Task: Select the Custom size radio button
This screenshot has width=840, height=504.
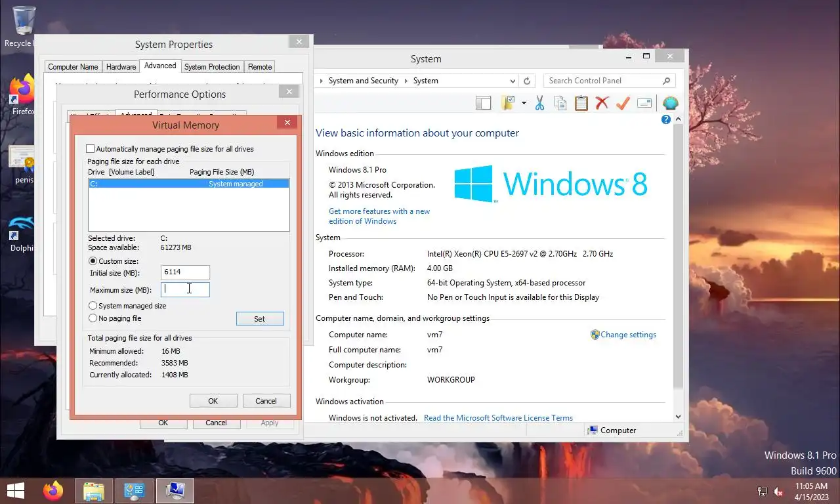Action: pos(93,261)
